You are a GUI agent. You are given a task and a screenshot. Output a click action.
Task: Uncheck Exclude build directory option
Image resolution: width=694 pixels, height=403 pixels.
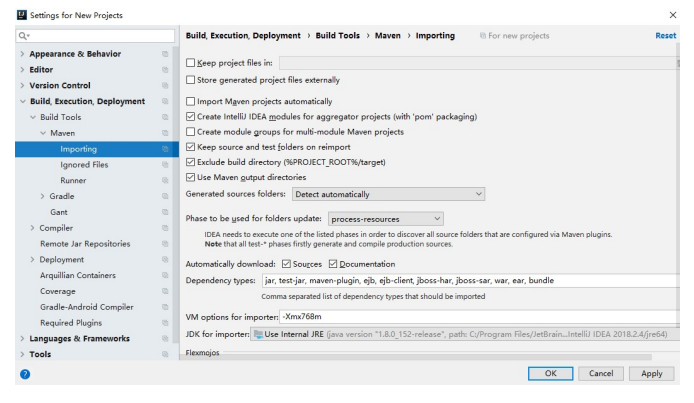[190, 162]
